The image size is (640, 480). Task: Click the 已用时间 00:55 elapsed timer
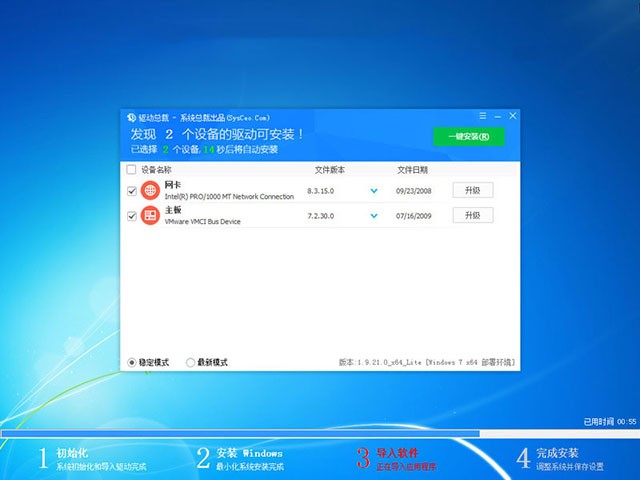(610, 422)
